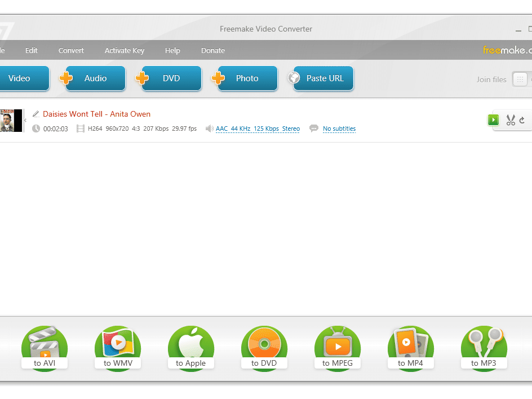Image resolution: width=532 pixels, height=399 pixels.
Task: Click the Paste URL button
Action: click(322, 78)
